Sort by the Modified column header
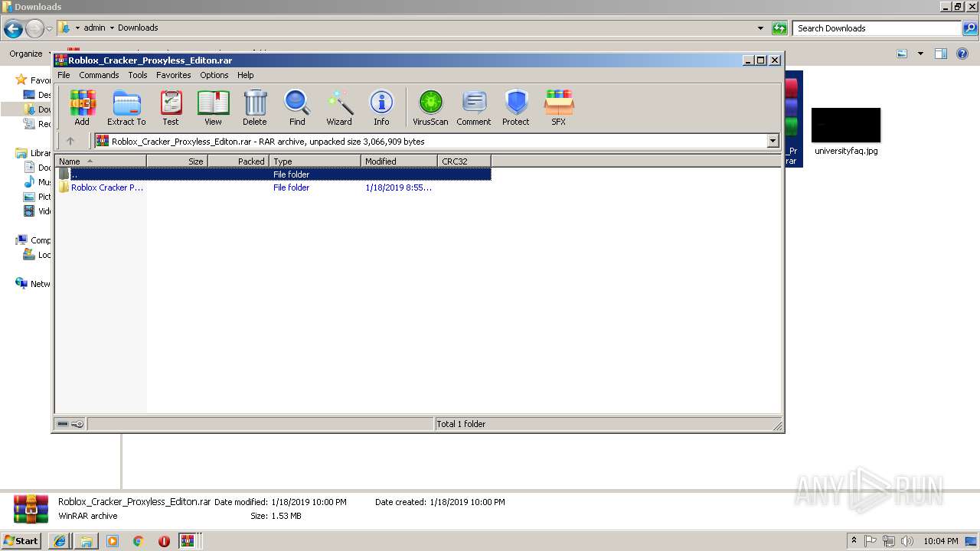The height and width of the screenshot is (551, 980). (x=400, y=161)
